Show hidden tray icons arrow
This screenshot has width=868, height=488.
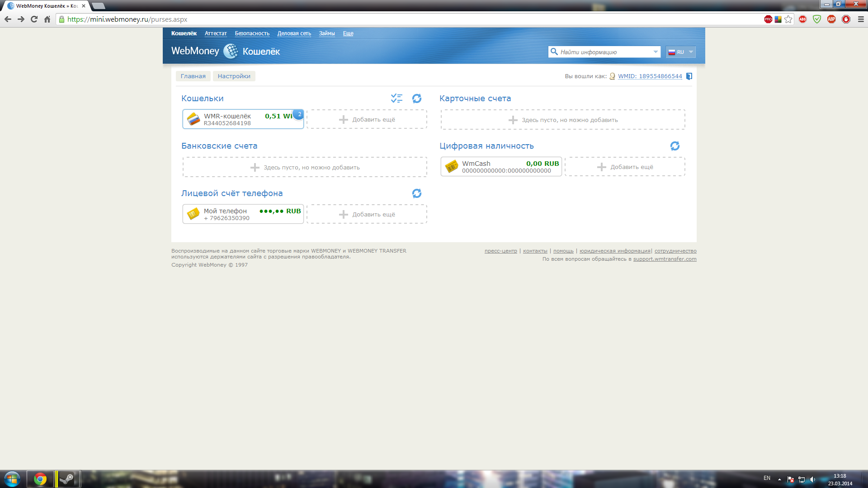pos(779,479)
